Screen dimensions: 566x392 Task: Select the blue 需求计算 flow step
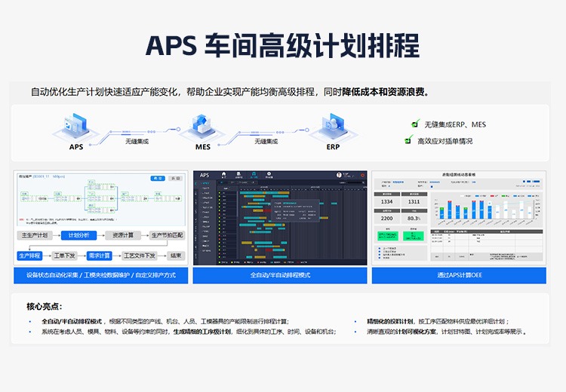pos(100,256)
